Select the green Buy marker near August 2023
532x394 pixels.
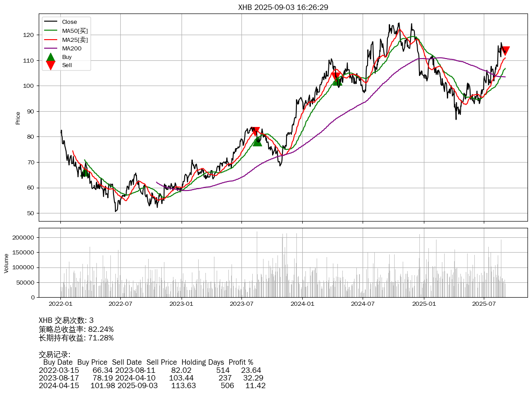tap(257, 141)
